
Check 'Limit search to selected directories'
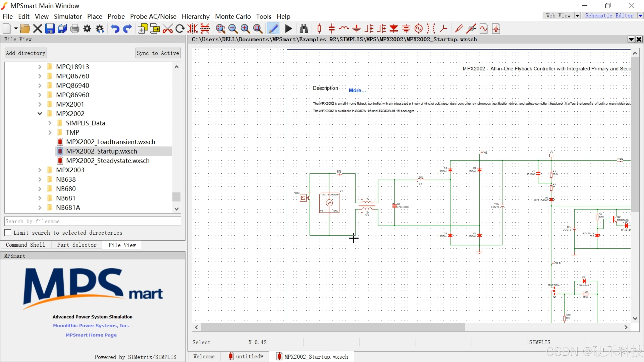(8, 233)
